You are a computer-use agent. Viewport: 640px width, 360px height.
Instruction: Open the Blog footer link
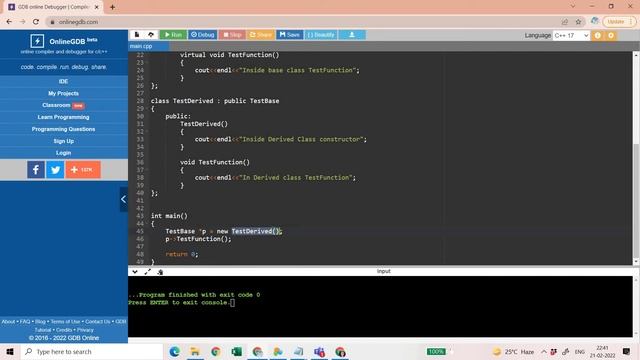[40, 322]
